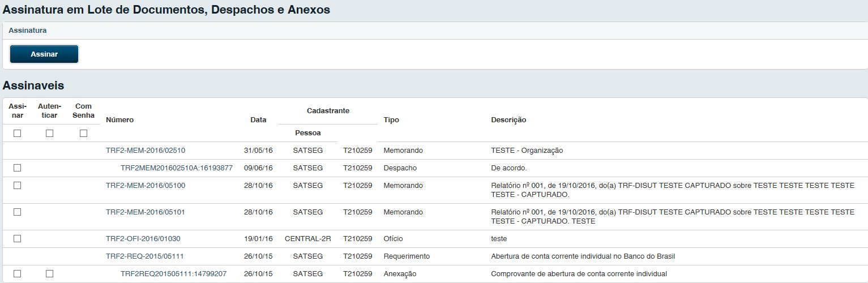Click description 'De acordo.'

(x=509, y=168)
